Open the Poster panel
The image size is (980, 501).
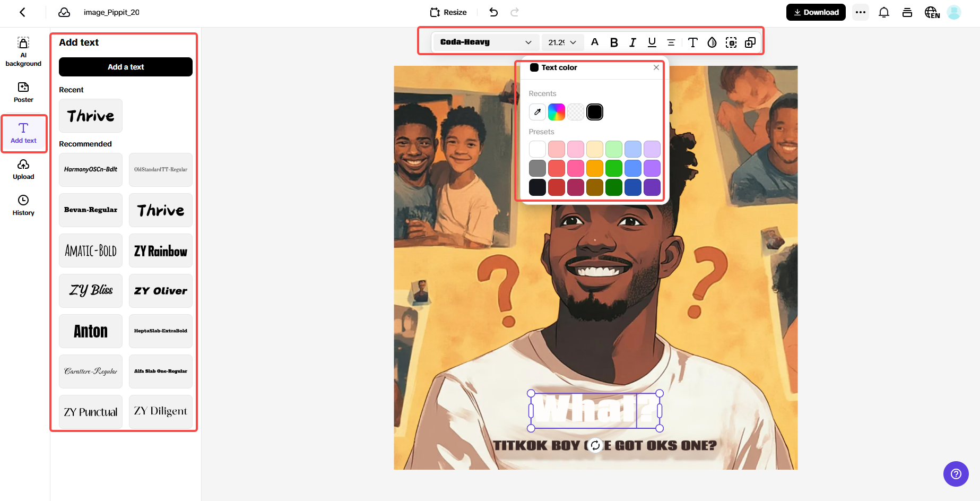coord(23,91)
